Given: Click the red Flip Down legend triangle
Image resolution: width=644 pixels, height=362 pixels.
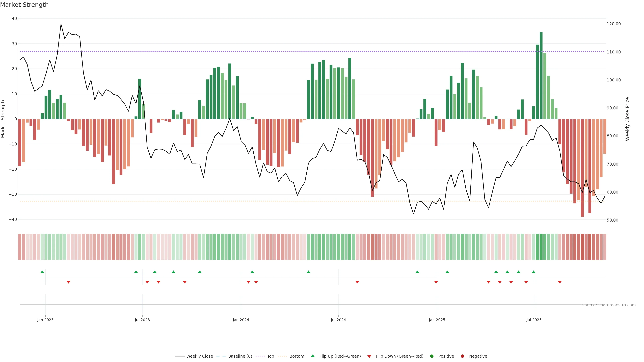Looking at the screenshot, I should (x=369, y=356).
